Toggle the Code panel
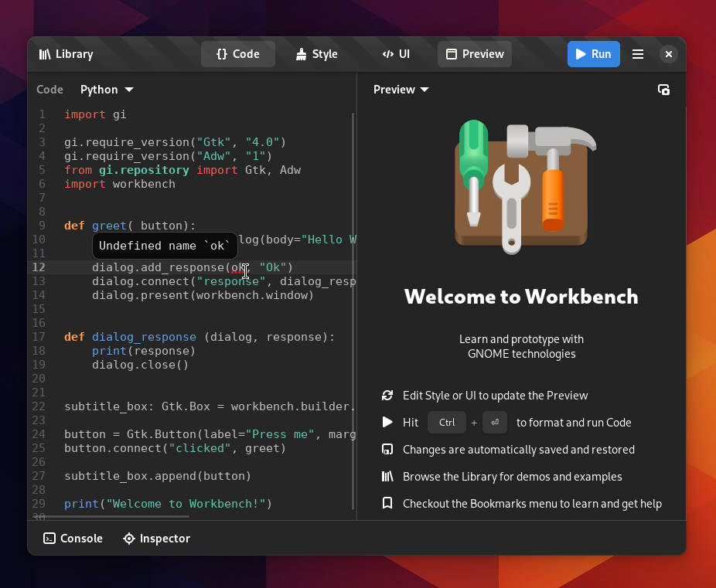 (238, 54)
